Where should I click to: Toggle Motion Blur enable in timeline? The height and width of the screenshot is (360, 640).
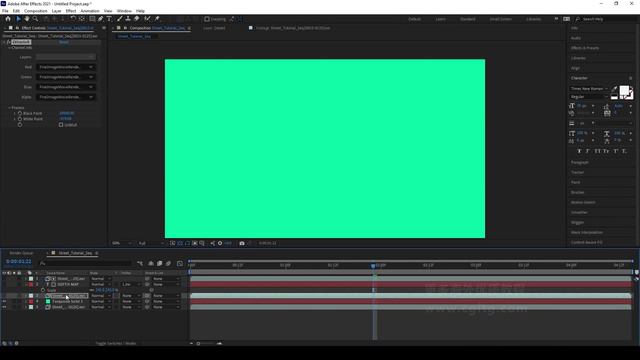168,264
